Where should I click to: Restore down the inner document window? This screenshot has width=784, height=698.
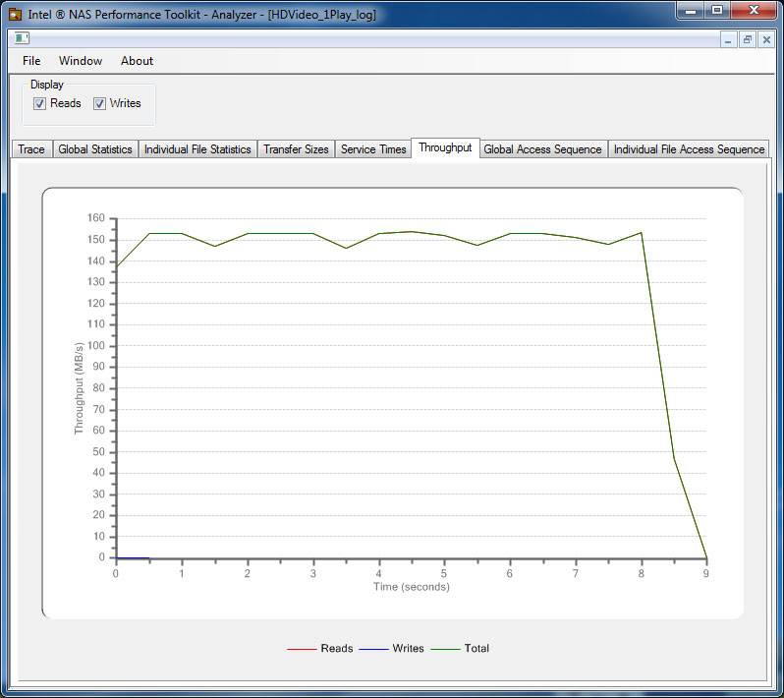[x=748, y=39]
